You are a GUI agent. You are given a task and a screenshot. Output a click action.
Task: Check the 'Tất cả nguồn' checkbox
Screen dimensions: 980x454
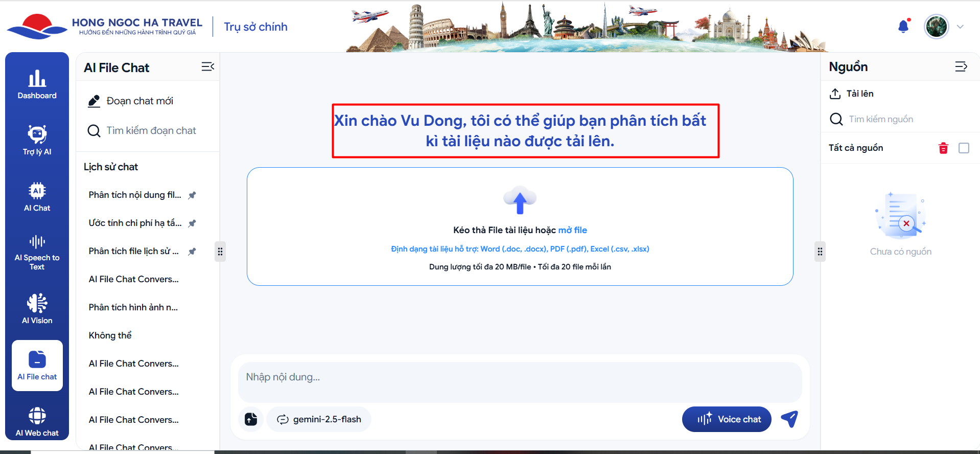(x=964, y=148)
